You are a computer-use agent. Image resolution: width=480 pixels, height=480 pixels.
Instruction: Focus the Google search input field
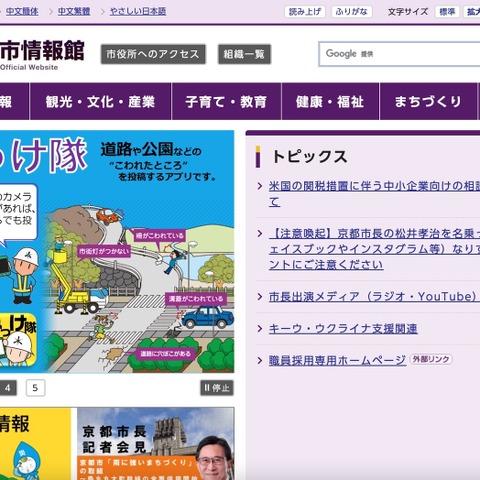point(399,54)
